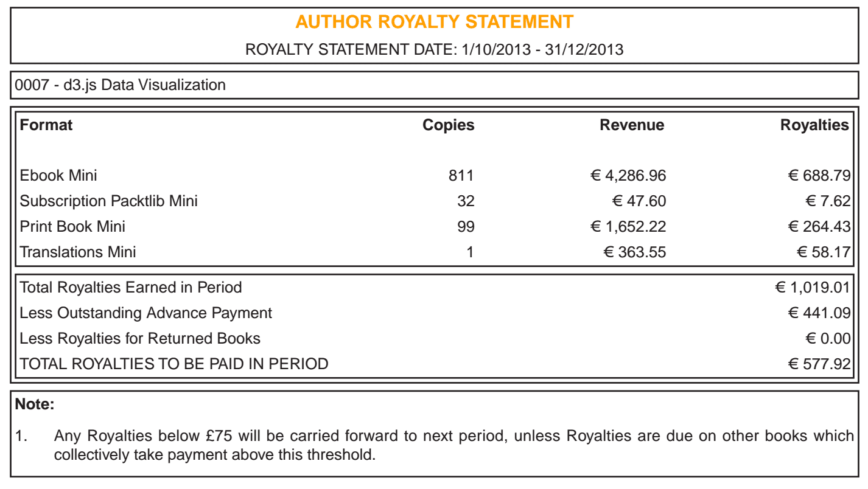Click the royalty statement date line
The image size is (868, 489).
click(434, 49)
